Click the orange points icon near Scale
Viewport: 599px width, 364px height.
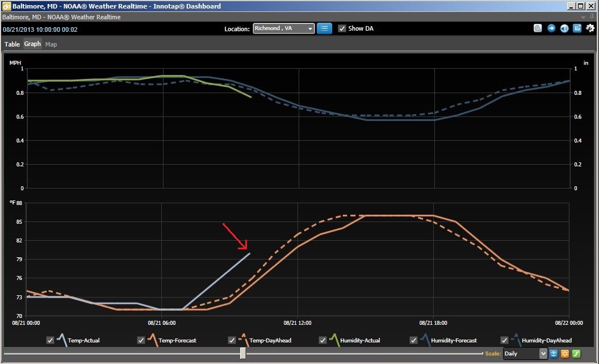pos(564,354)
